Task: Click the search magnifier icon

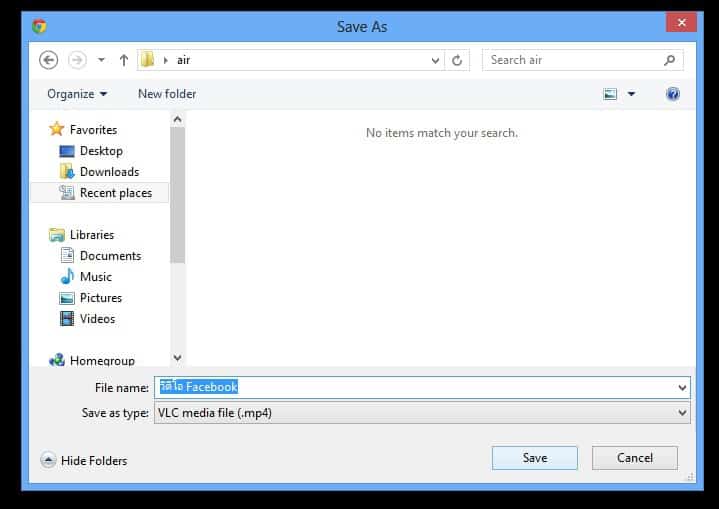Action: [x=670, y=60]
